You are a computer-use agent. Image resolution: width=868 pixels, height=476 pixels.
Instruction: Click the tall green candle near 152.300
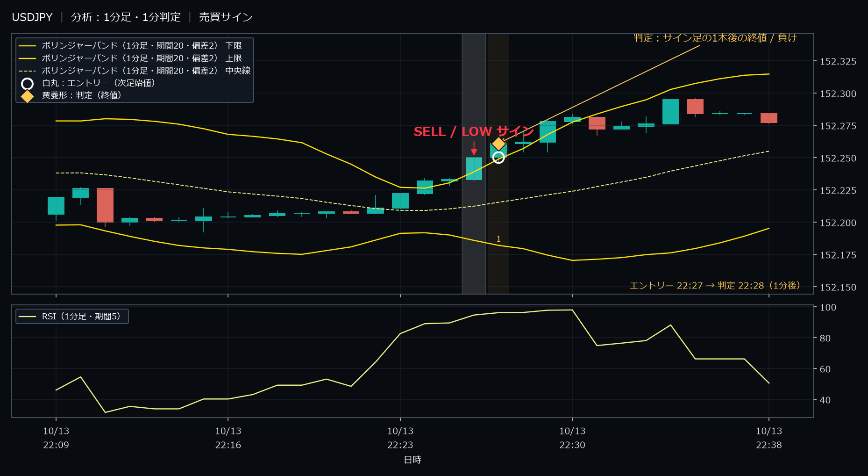tap(670, 112)
